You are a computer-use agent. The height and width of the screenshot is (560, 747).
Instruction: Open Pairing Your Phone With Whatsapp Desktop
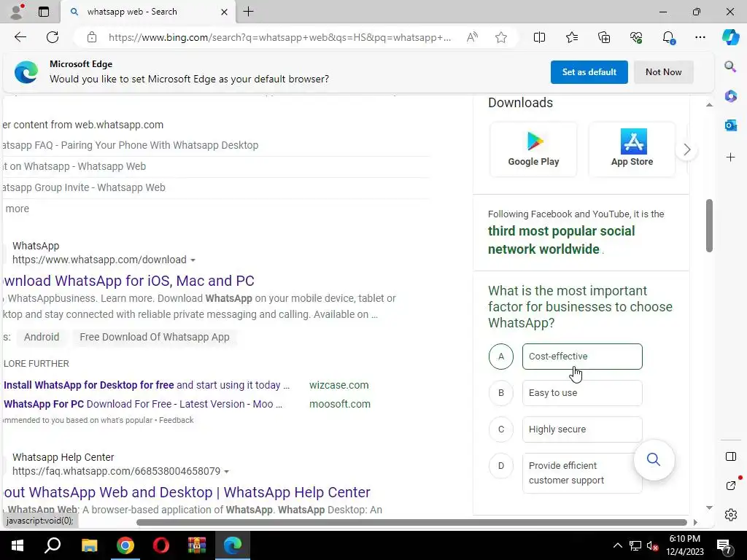pyautogui.click(x=131, y=145)
